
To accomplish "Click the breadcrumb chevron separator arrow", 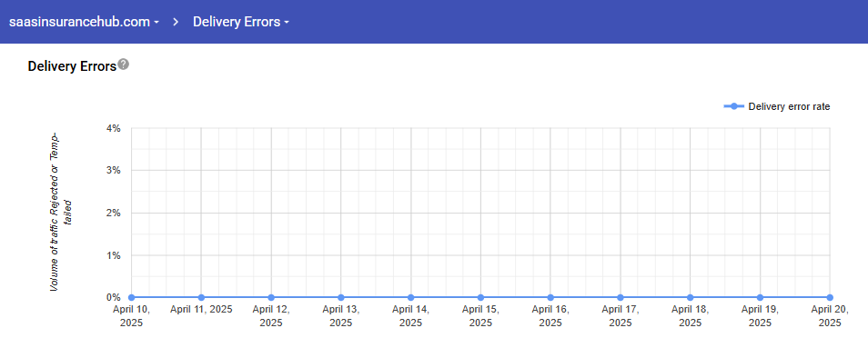I will pos(176,22).
